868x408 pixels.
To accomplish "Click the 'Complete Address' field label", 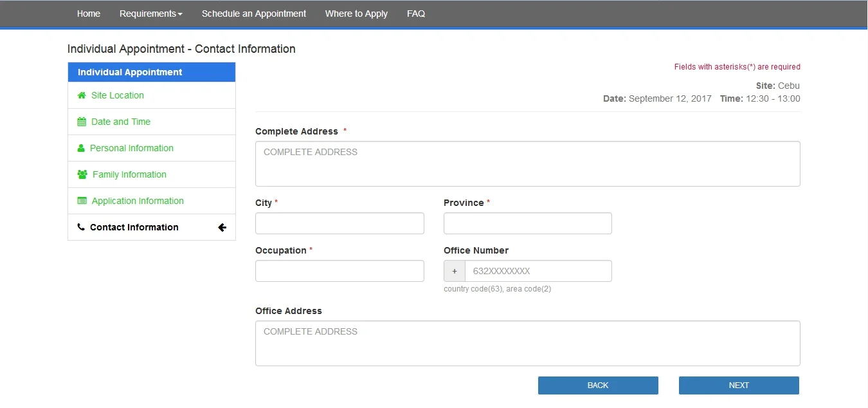I will click(296, 131).
